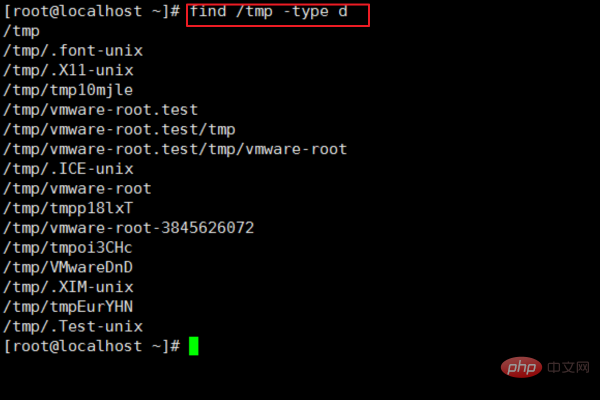Screen dimensions: 600x400
Task: Click the /tmp/.ICE-unix directory line
Action: (55, 169)
